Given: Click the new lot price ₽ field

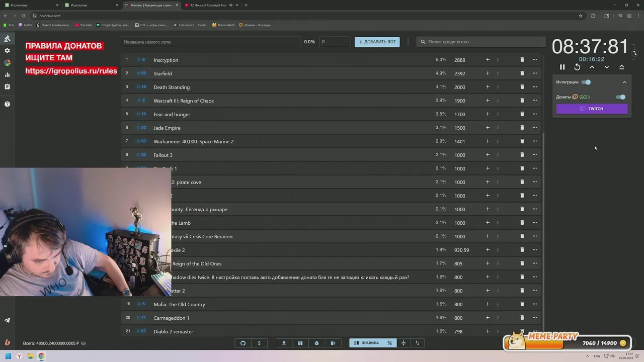Looking at the screenshot, I should [x=335, y=42].
